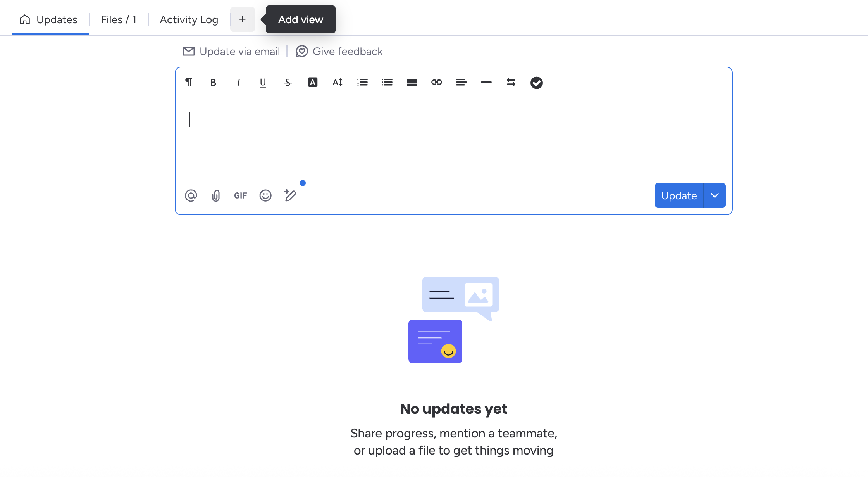Switch to the Files tab
This screenshot has height=477, width=868.
(x=118, y=19)
